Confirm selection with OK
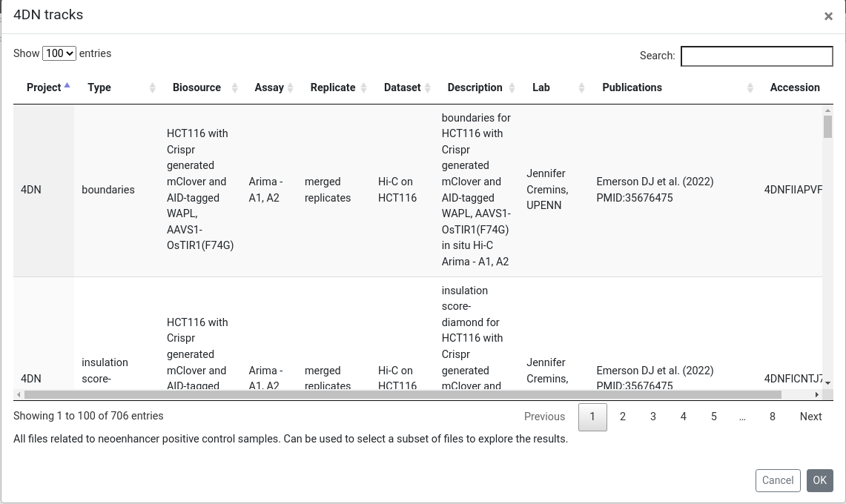Screen dimensions: 846x504 pos(819,480)
